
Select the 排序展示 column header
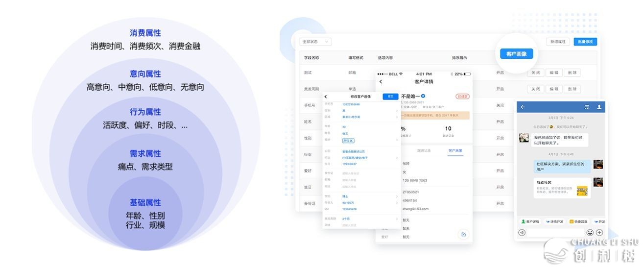[459, 58]
